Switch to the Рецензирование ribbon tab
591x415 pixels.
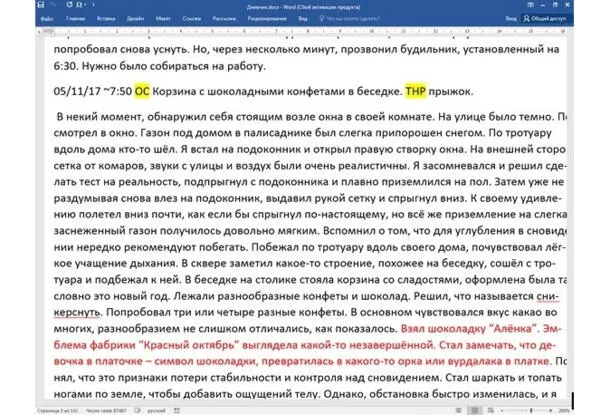(267, 18)
